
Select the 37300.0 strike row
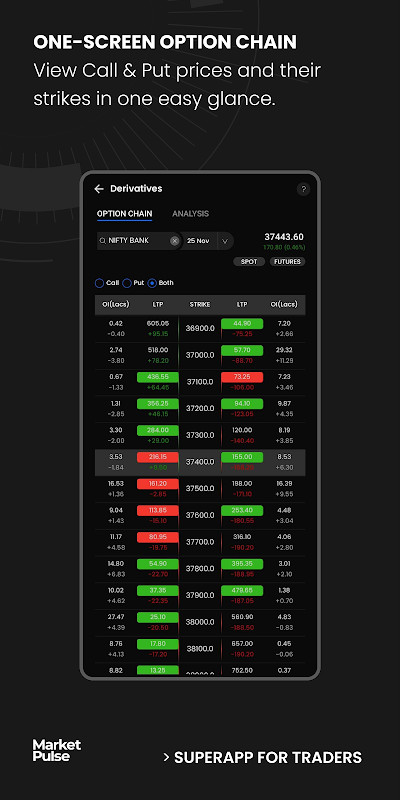[x=200, y=436]
